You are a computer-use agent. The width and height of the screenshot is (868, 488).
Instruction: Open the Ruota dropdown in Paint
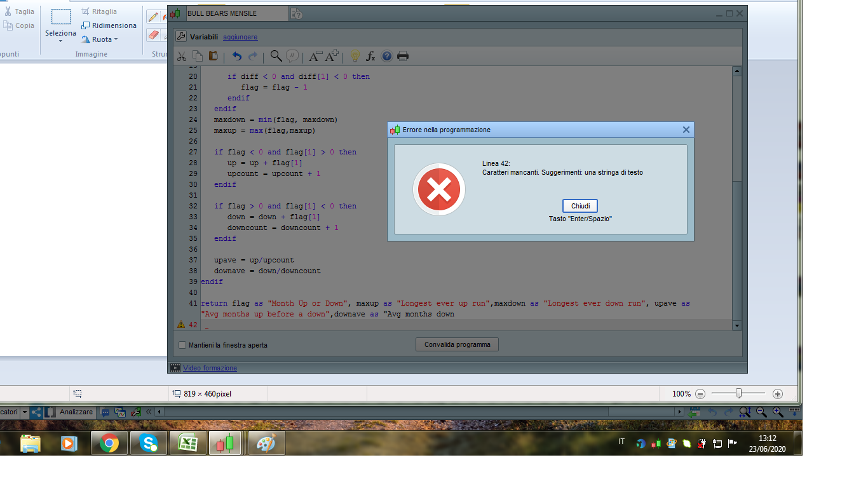(x=100, y=39)
